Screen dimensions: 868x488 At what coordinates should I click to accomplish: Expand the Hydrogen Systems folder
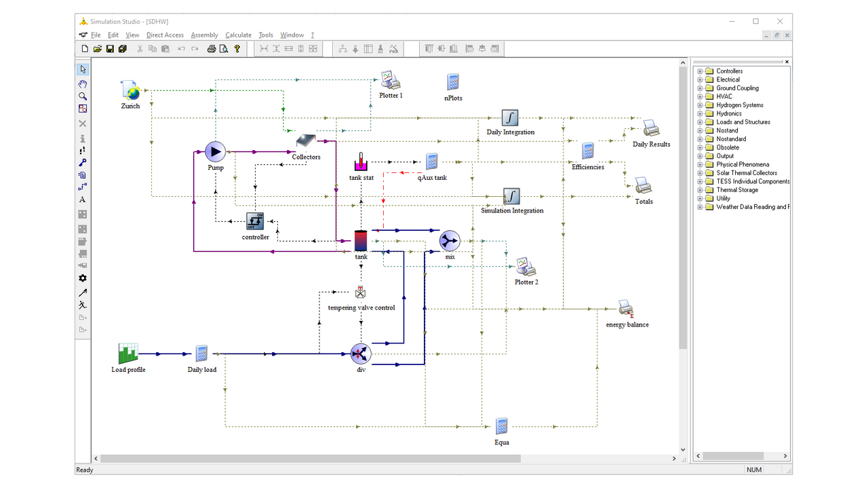click(x=700, y=105)
